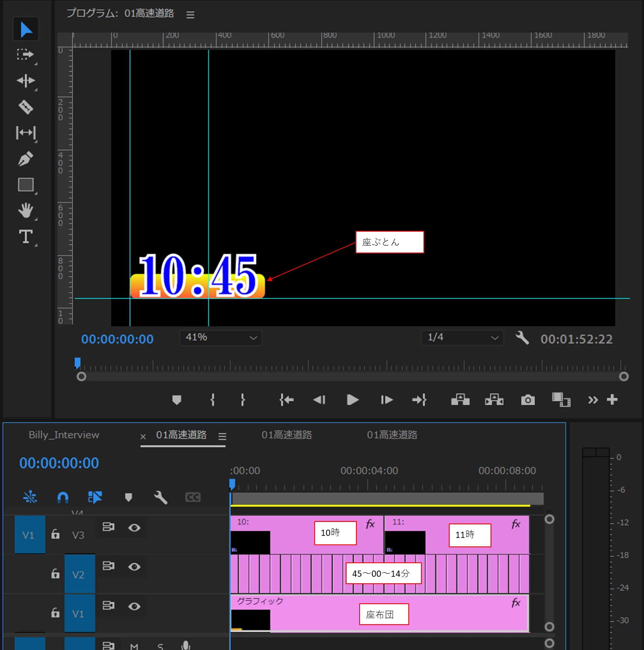This screenshot has height=650, width=644.
Task: Open Program monitor settings wrench
Action: pos(522,338)
